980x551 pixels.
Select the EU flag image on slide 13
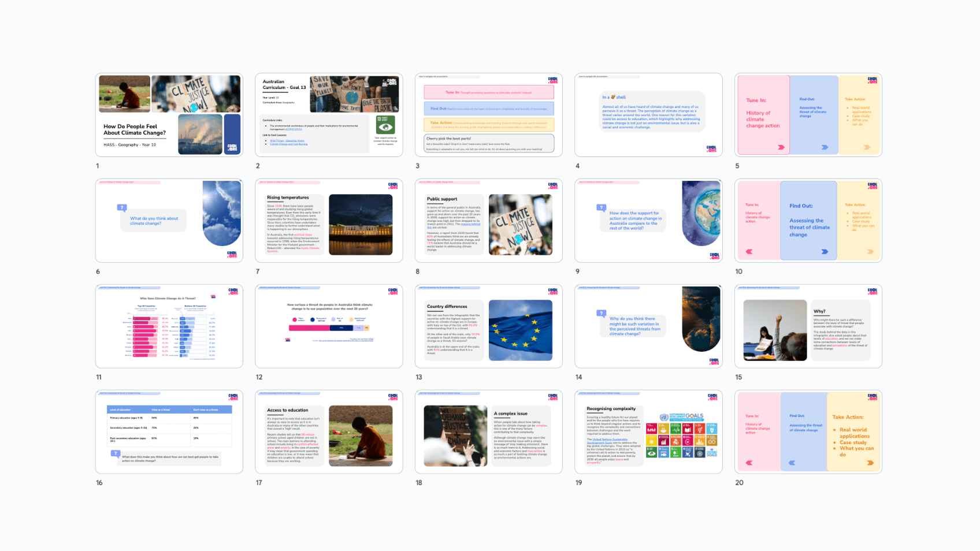tap(520, 329)
